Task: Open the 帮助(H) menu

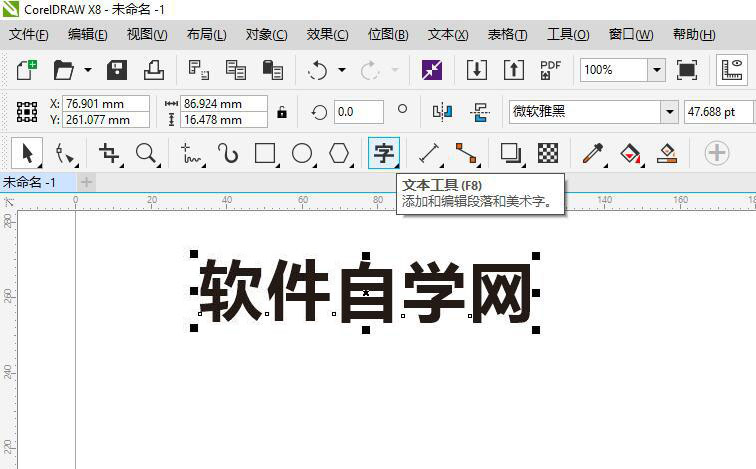Action: [694, 35]
